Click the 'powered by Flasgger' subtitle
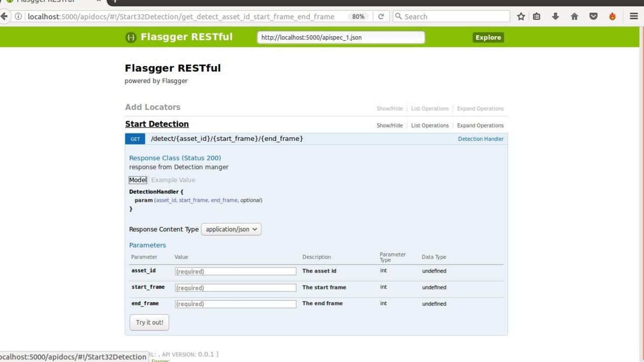The height and width of the screenshot is (362, 644). 157,81
